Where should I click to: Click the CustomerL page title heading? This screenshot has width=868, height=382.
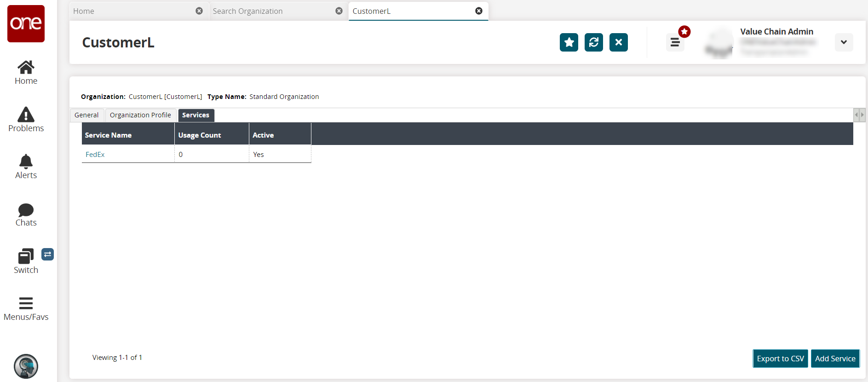tap(118, 42)
